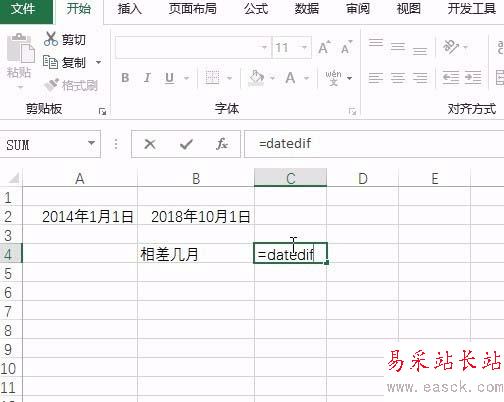Click the select-all corner triangle
Screen dimensions: 504x402
(14, 178)
